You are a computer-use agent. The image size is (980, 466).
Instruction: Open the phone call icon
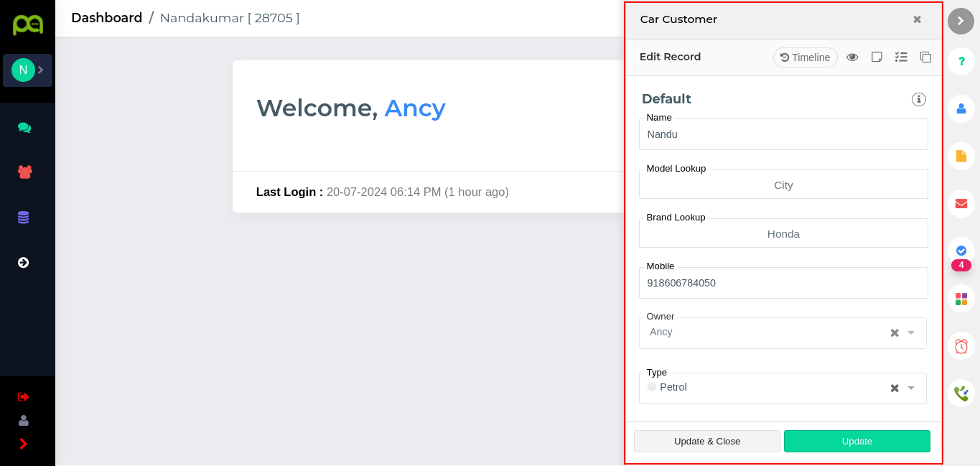click(x=961, y=393)
